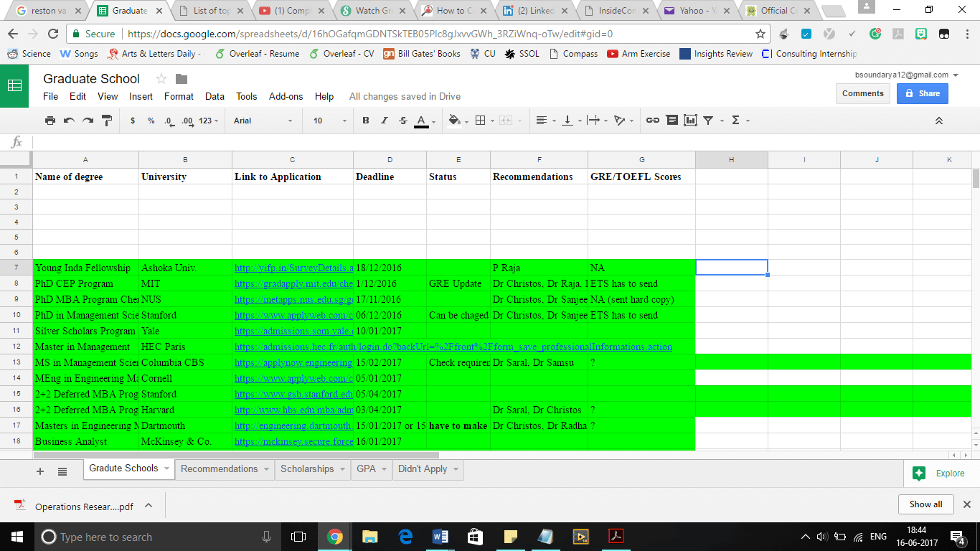The width and height of the screenshot is (980, 551).
Task: Open the mckinsey.secure.force link
Action: click(x=293, y=441)
